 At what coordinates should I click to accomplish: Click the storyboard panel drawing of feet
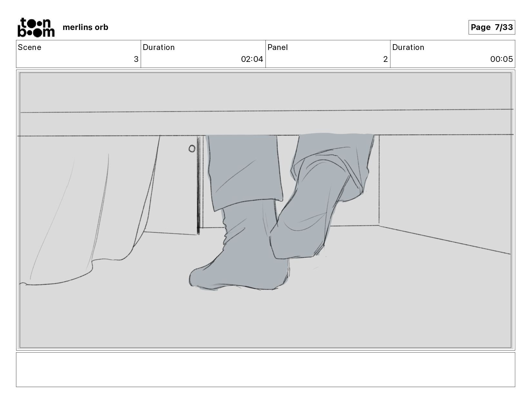[x=265, y=210]
